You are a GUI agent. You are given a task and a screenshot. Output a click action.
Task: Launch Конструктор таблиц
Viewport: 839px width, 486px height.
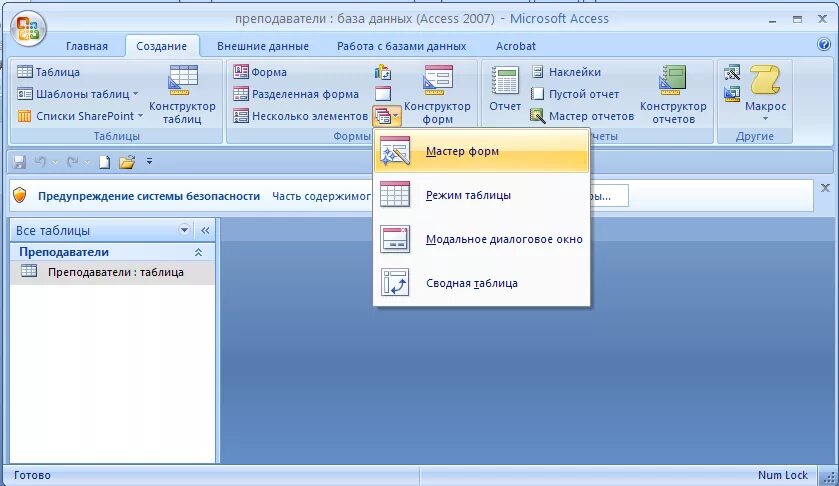tap(182, 95)
